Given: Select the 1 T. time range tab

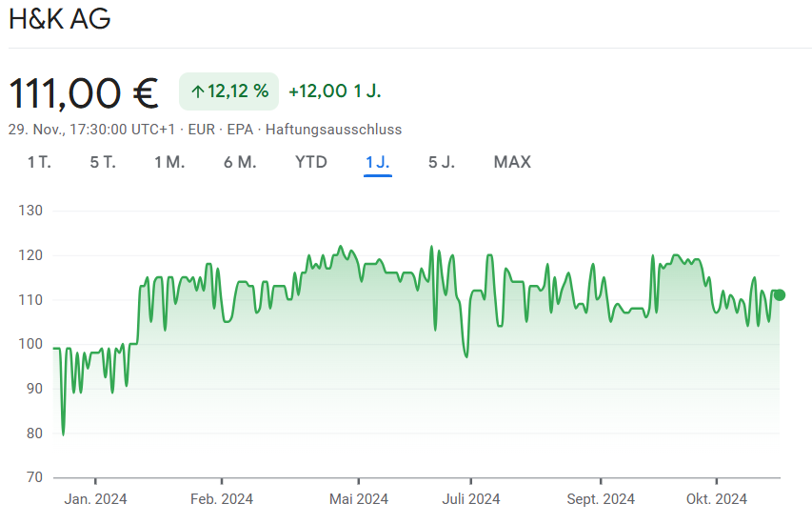Looking at the screenshot, I should 39,162.
